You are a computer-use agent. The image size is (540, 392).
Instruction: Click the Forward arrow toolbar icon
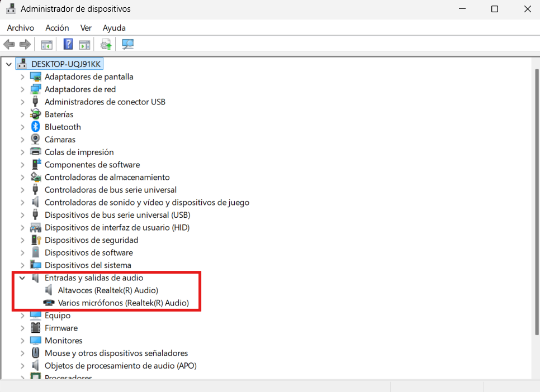[x=25, y=45]
